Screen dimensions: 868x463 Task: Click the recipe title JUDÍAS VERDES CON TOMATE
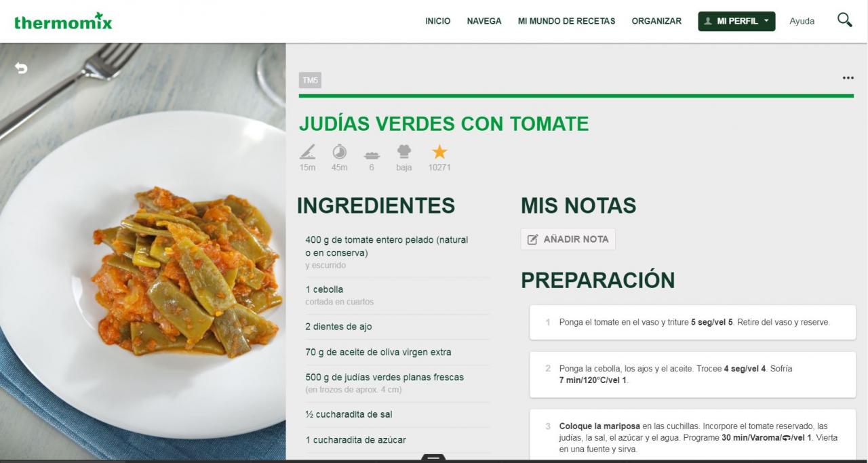(443, 123)
